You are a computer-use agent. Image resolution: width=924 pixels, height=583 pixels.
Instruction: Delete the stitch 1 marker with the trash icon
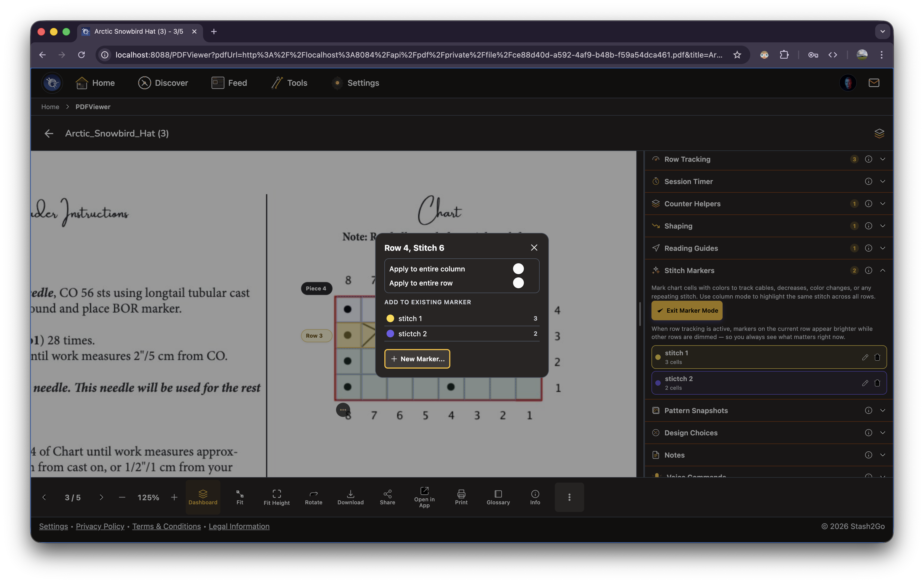click(x=877, y=357)
